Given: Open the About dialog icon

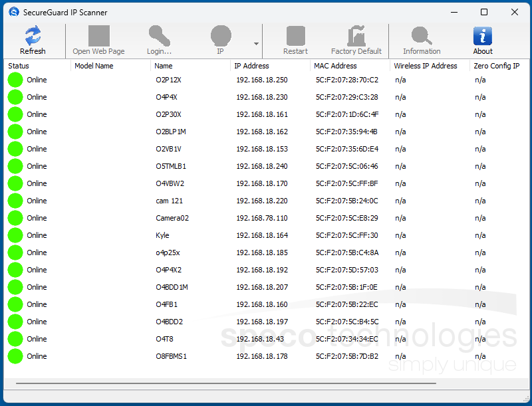Looking at the screenshot, I should click(482, 36).
